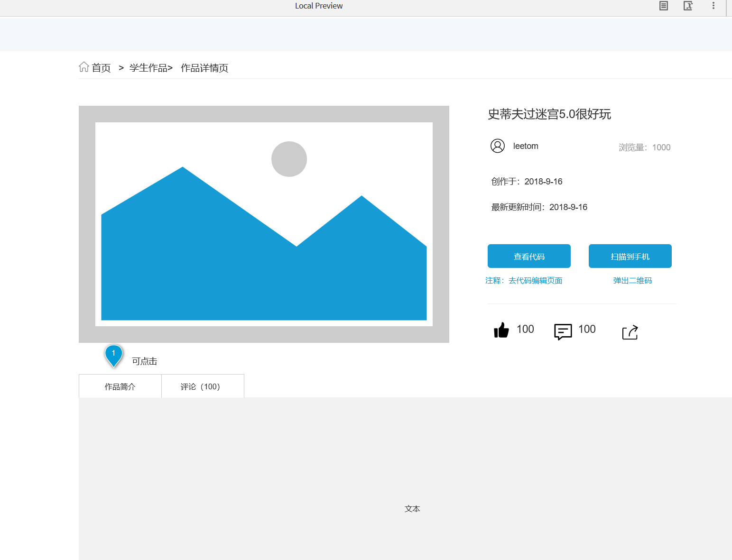Go to 首页 in breadcrumb
Screen dimensions: 732x560
tap(101, 68)
